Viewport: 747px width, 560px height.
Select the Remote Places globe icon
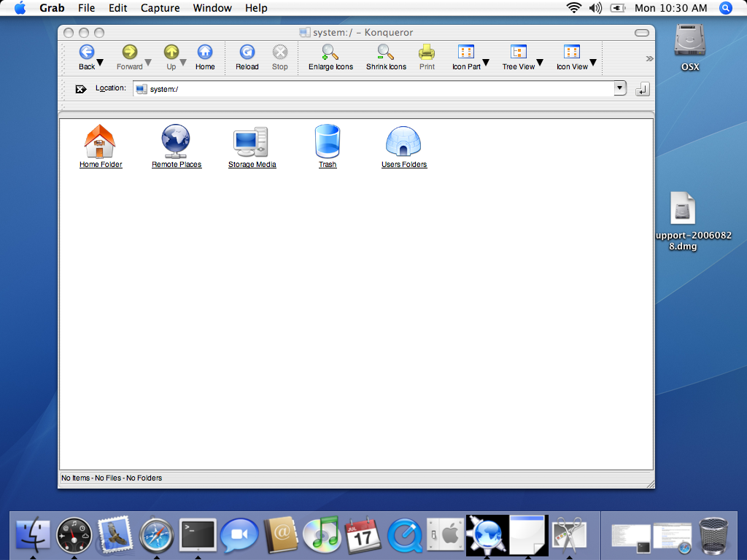coord(176,141)
